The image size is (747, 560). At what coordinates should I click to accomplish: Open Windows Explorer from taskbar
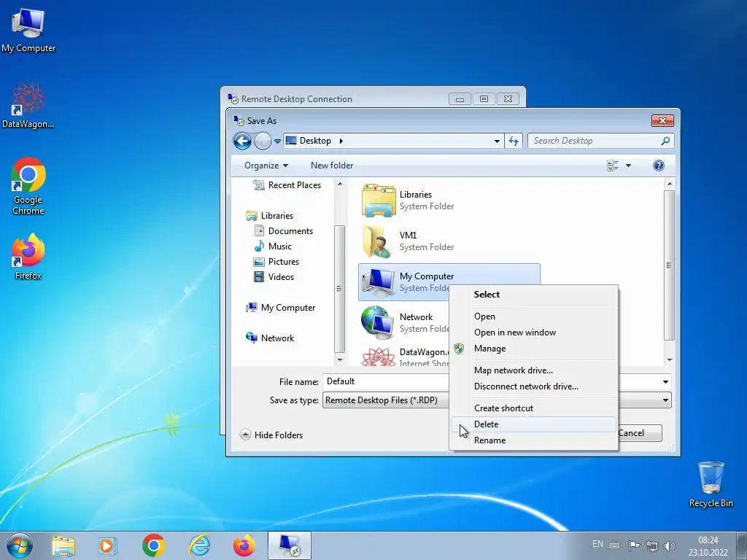pos(63,545)
